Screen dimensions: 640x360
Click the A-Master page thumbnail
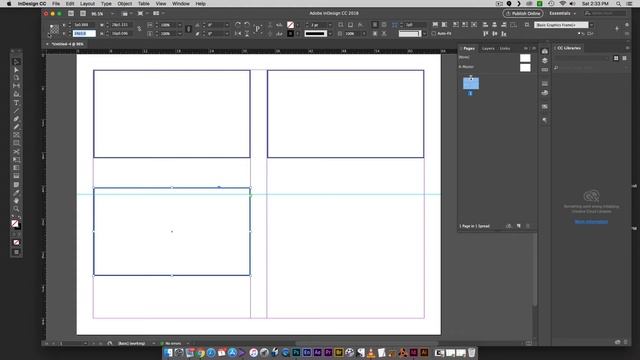coord(525,67)
